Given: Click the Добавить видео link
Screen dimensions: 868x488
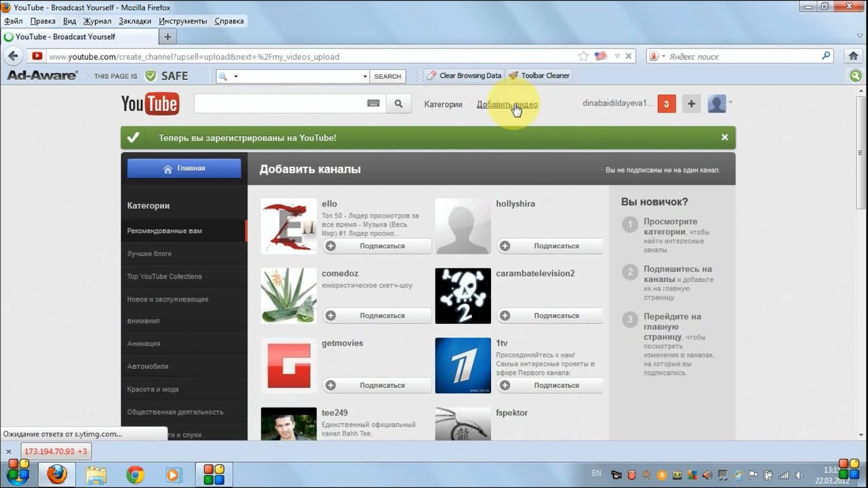Looking at the screenshot, I should pyautogui.click(x=507, y=104).
